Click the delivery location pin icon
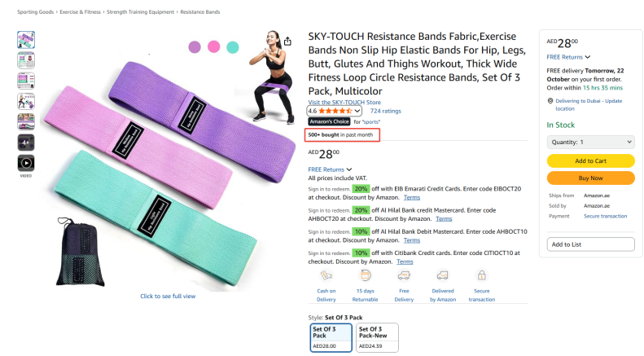The height and width of the screenshot is (356, 644). tap(550, 101)
